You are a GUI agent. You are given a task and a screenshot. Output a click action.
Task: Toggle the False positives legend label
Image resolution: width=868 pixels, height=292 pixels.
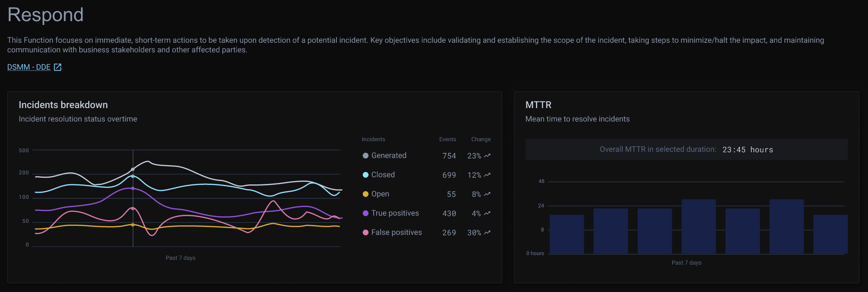tap(396, 232)
